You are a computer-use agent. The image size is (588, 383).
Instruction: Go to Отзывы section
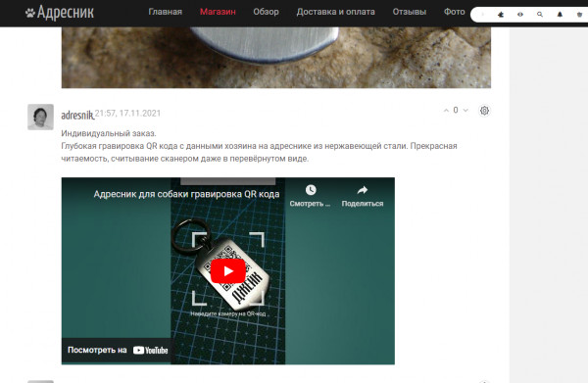click(x=409, y=12)
